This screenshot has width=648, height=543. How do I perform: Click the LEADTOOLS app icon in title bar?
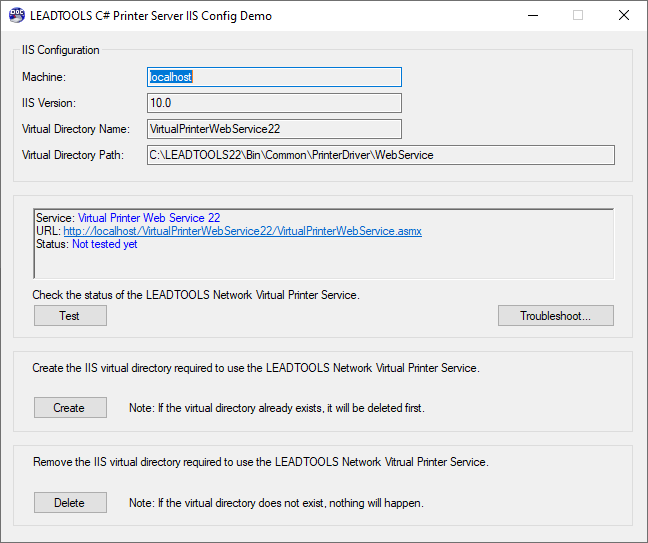coord(17,16)
